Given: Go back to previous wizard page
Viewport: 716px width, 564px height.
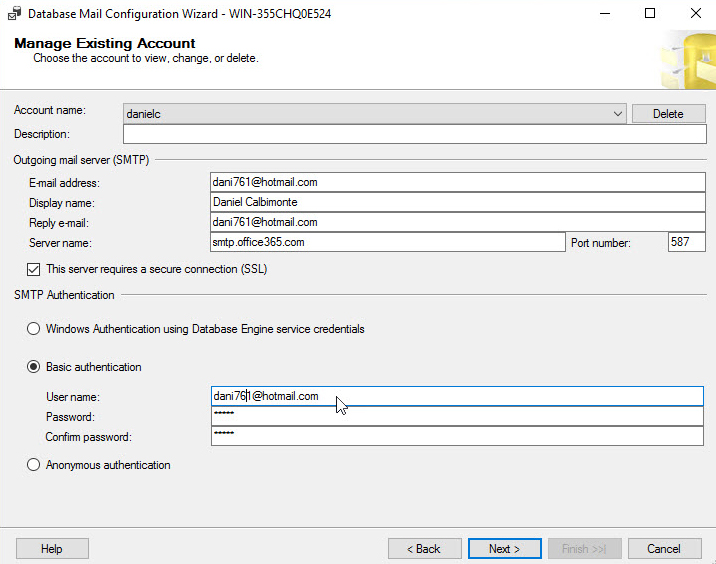Looking at the screenshot, I should coord(424,549).
